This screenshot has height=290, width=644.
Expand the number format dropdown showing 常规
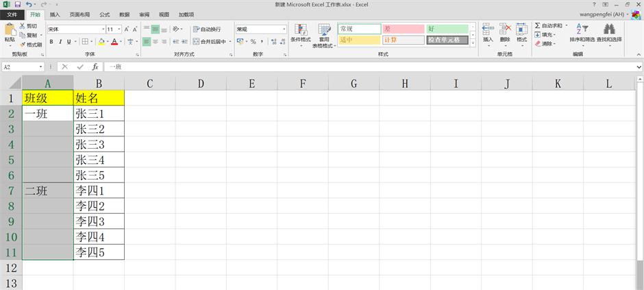(x=284, y=29)
